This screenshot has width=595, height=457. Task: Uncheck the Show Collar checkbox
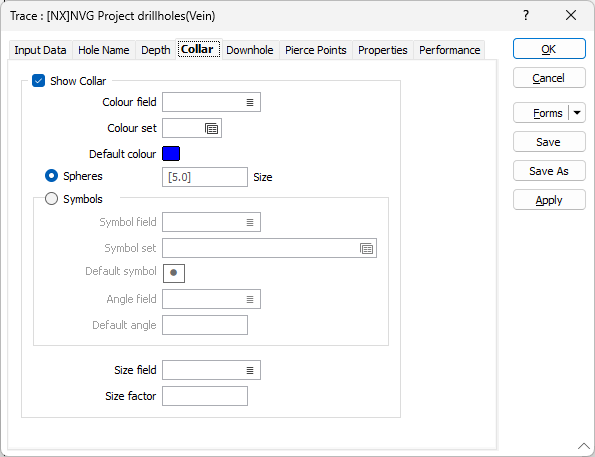(39, 81)
